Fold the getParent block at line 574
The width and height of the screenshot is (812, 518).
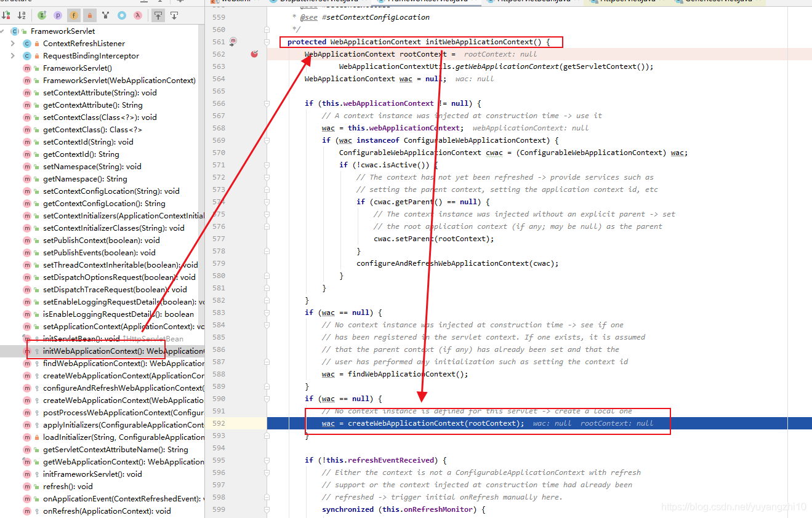click(x=267, y=202)
